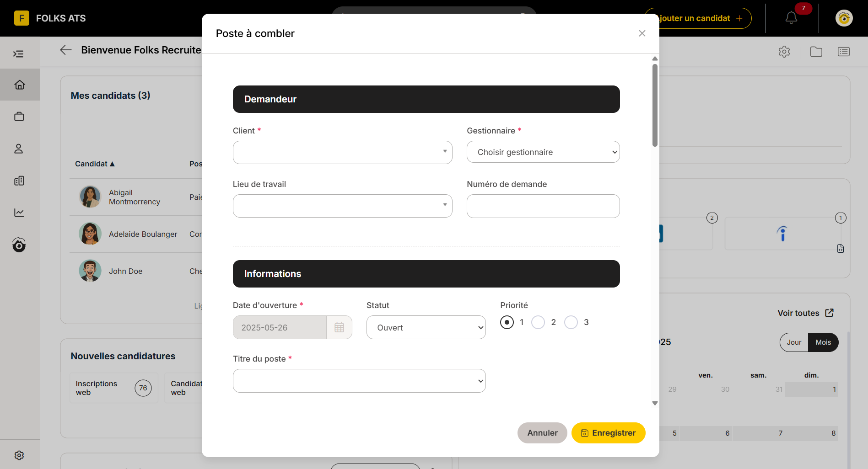Open the reports chart icon in sidebar

19,213
